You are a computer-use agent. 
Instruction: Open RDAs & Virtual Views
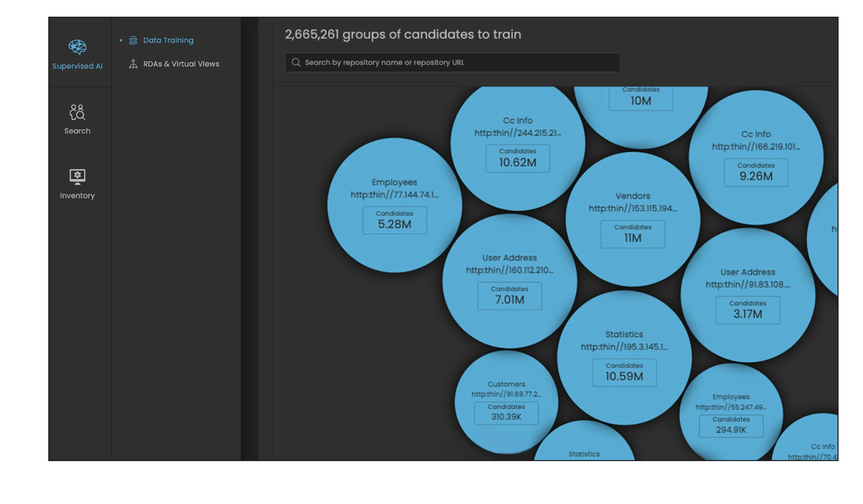coord(181,64)
